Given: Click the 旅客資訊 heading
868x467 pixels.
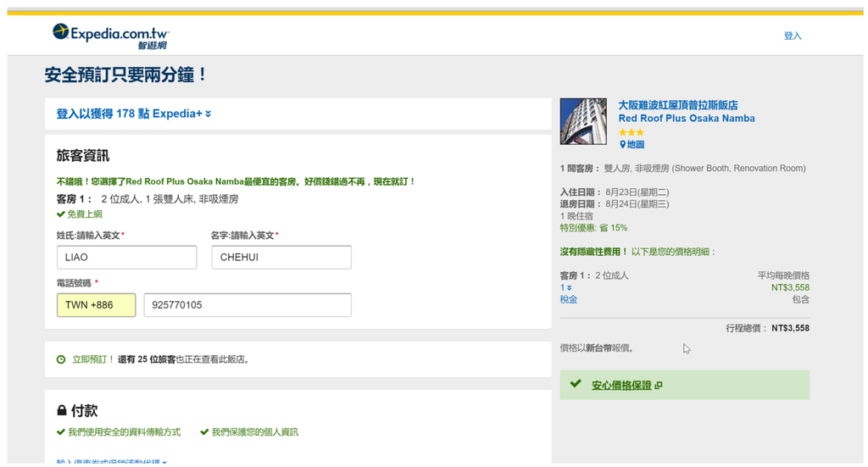Looking at the screenshot, I should (x=83, y=155).
